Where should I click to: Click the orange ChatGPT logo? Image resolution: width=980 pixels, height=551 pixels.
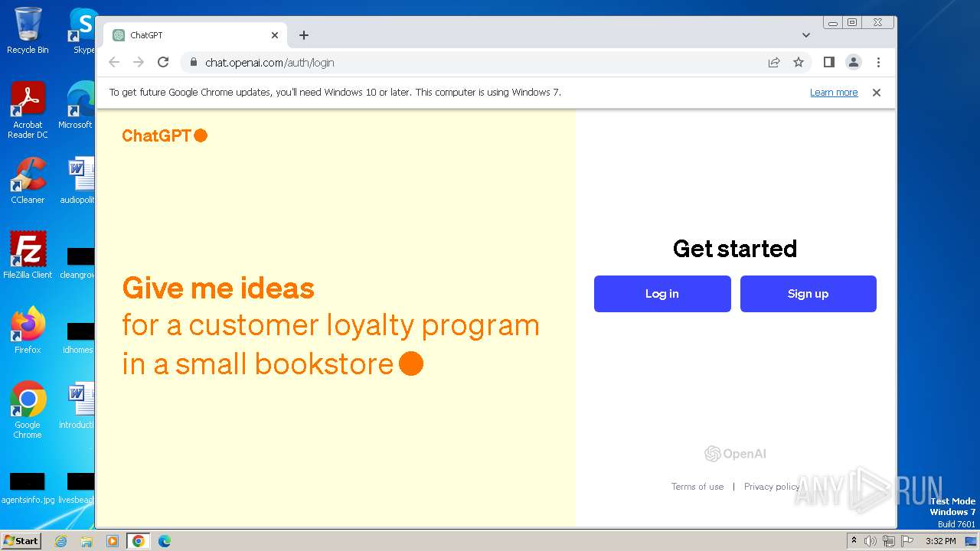(165, 135)
